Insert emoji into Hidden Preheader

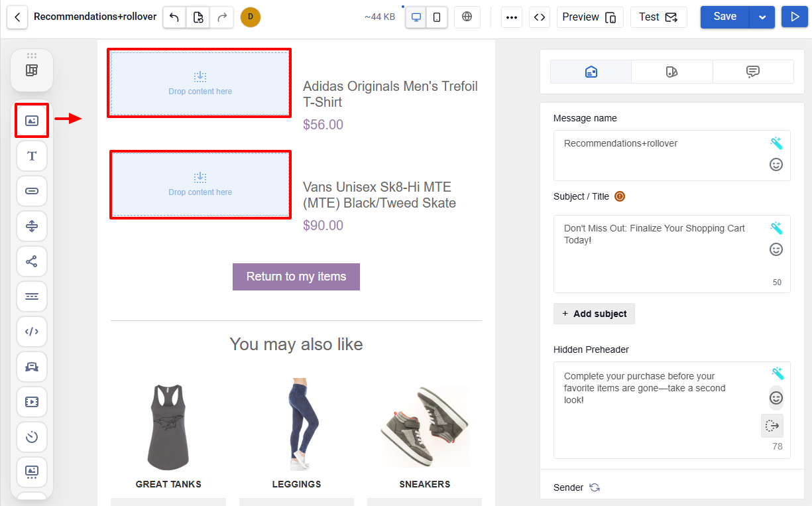click(776, 398)
